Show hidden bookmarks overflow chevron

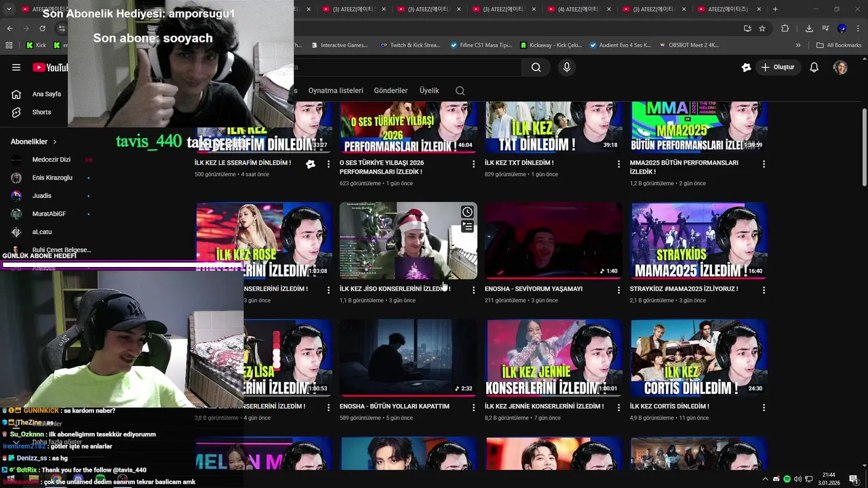click(798, 45)
